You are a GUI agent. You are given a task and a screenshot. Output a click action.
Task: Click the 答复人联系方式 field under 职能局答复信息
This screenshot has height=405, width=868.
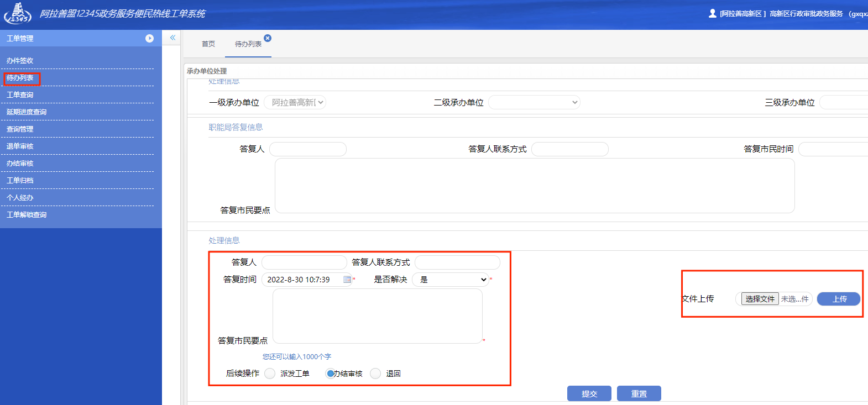[x=570, y=149]
